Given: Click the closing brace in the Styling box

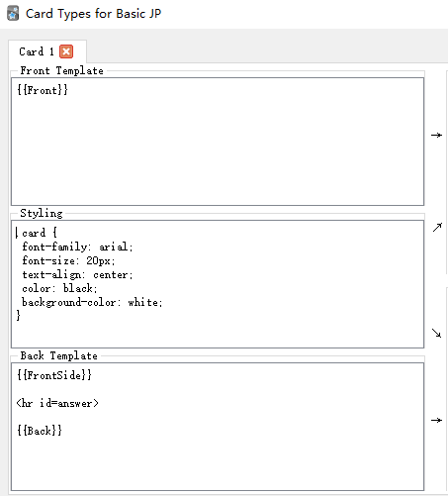Looking at the screenshot, I should (19, 315).
